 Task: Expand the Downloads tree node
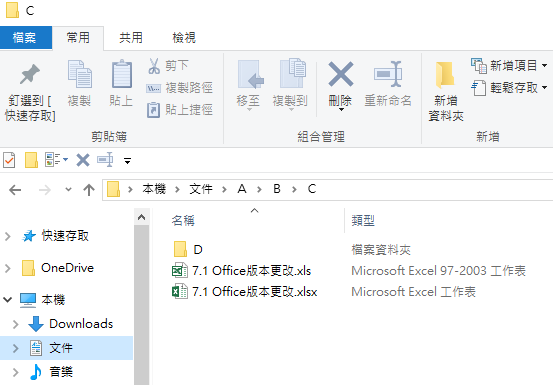(x=15, y=324)
